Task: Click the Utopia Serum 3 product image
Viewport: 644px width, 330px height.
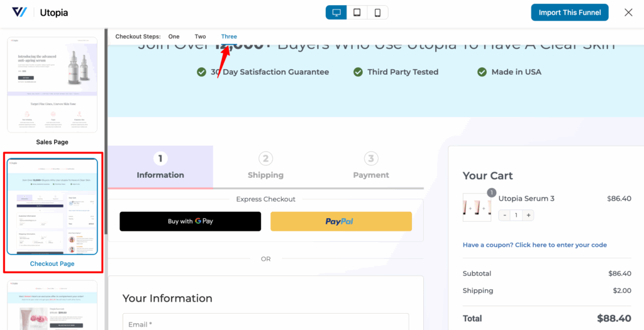Action: point(477,207)
